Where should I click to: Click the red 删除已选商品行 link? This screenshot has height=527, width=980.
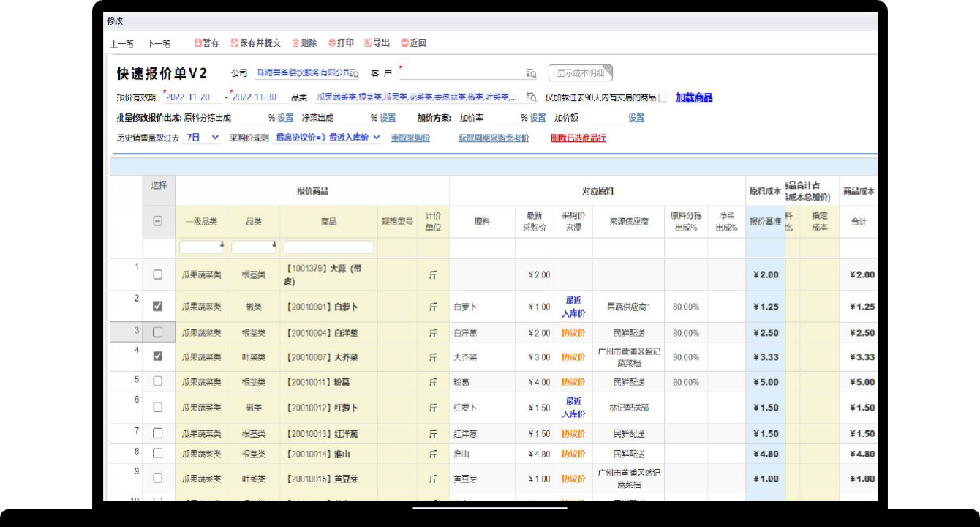[578, 138]
